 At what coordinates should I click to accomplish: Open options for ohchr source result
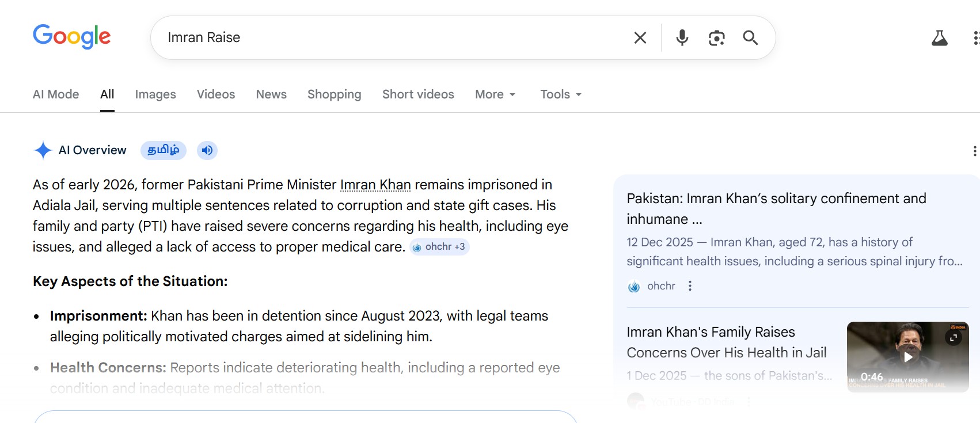coord(690,286)
